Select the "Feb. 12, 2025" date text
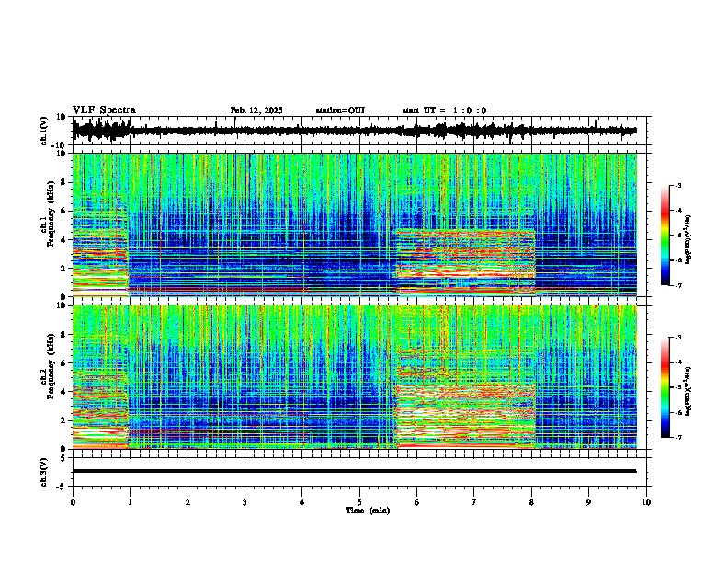728x563 pixels. 256,110
